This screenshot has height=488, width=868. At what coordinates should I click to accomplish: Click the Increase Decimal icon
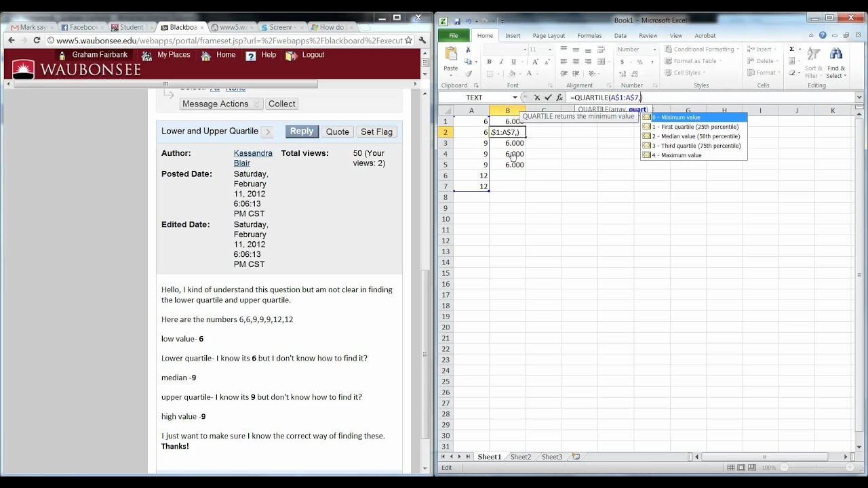[x=622, y=73]
